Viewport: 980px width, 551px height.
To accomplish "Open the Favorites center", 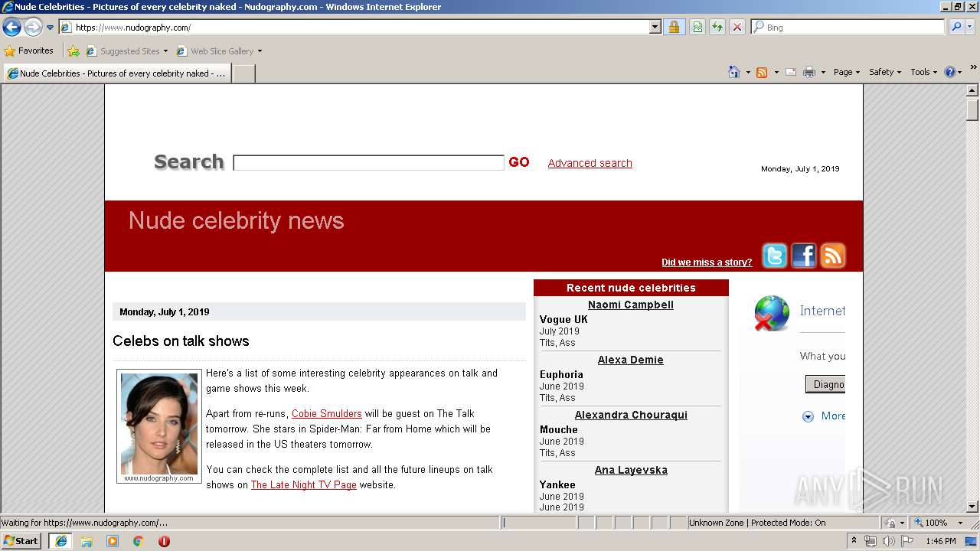I will (x=28, y=51).
